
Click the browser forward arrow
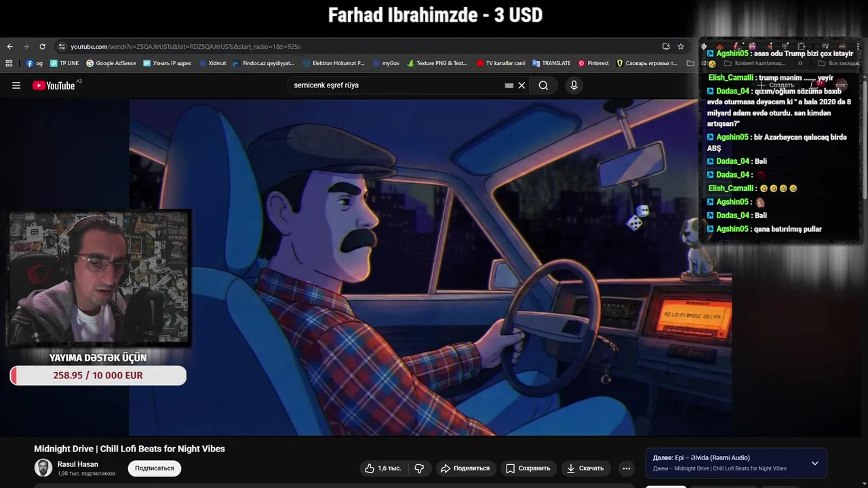pyautogui.click(x=26, y=47)
